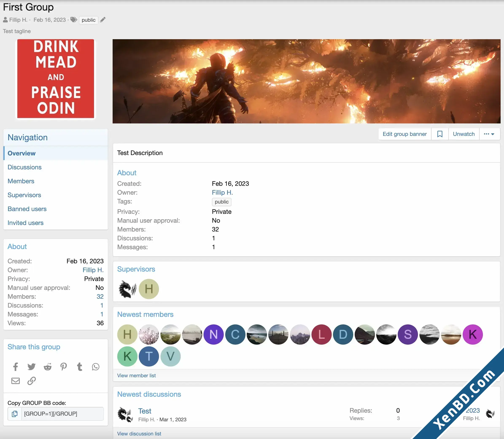Share group on Facebook
The height and width of the screenshot is (439, 504).
point(15,367)
